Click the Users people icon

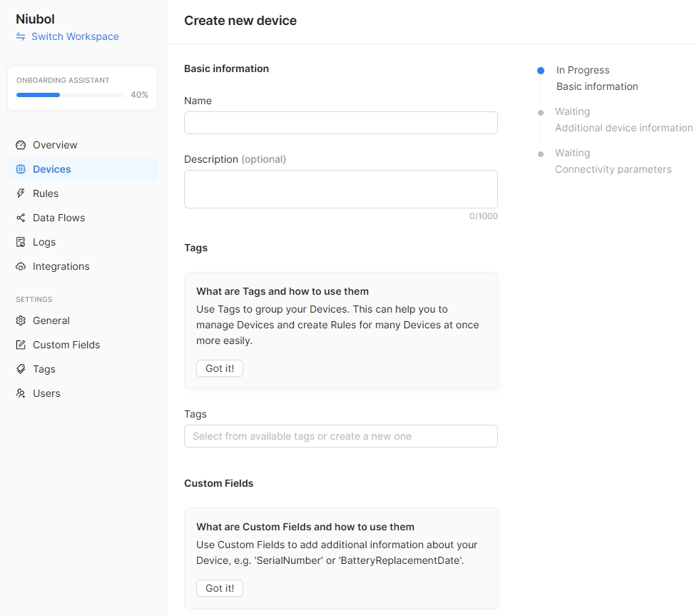click(x=21, y=393)
